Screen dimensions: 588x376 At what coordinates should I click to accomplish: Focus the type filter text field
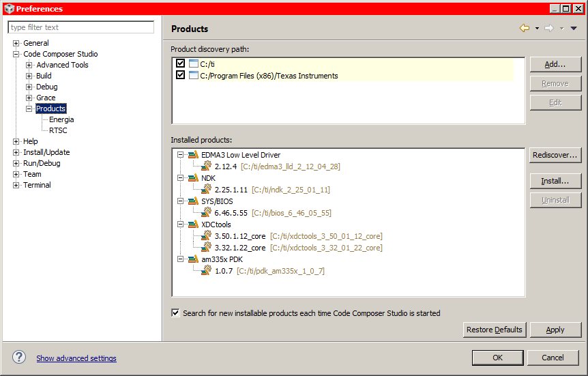click(81, 27)
